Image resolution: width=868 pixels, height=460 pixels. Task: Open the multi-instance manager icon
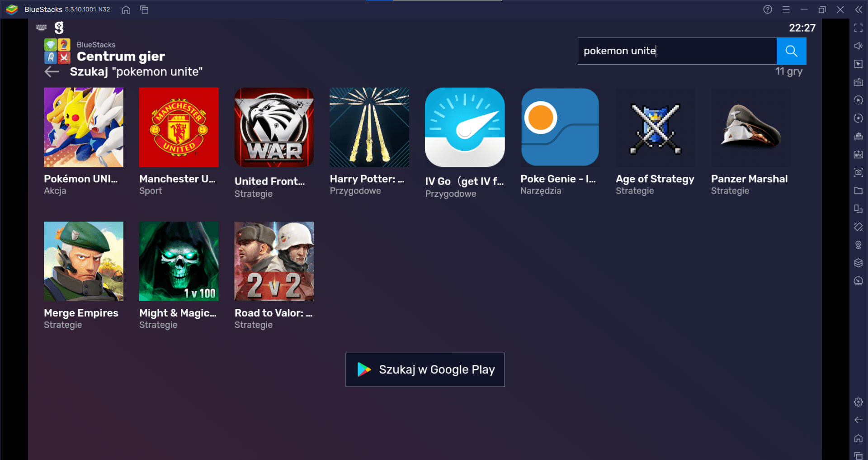[x=858, y=209]
